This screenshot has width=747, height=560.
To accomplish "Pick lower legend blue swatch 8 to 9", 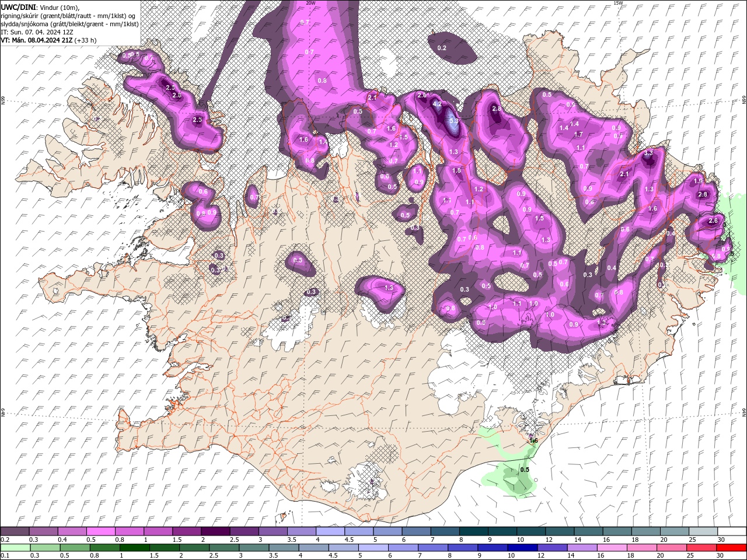I will tap(462, 548).
